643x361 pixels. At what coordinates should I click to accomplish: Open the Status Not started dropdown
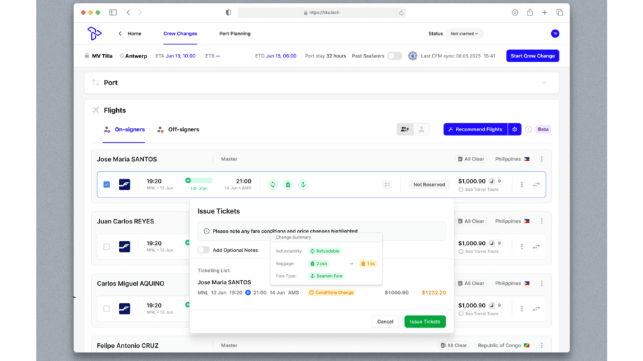[x=465, y=34]
